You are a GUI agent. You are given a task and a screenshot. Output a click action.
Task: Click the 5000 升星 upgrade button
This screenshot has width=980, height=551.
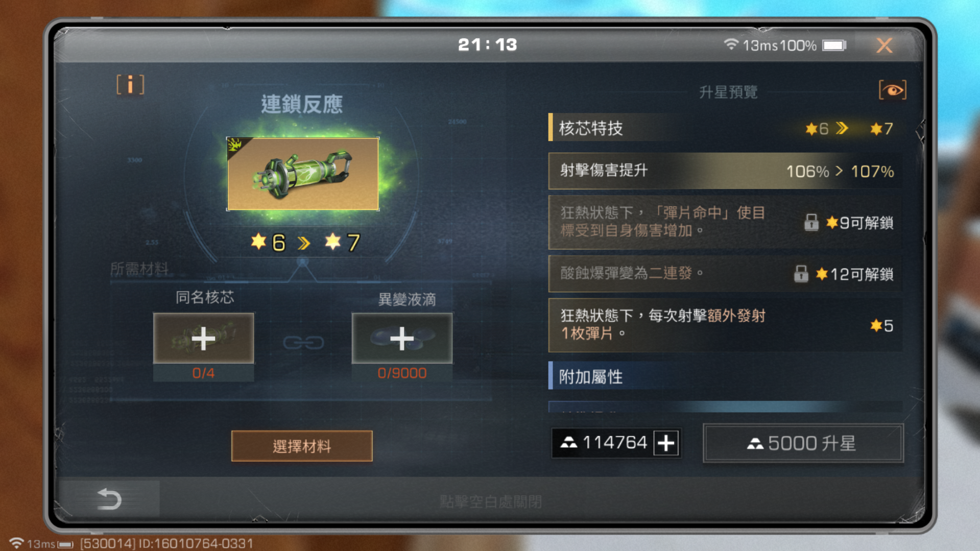coord(803,443)
